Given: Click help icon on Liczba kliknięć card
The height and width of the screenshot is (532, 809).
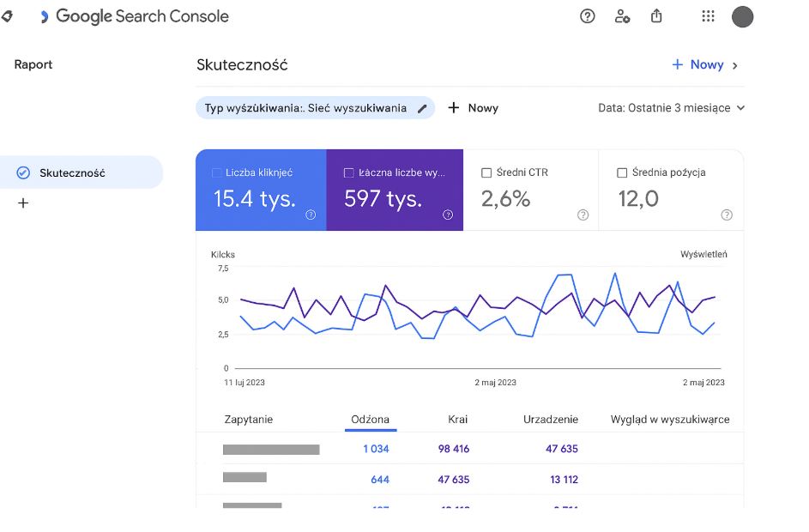Looking at the screenshot, I should (x=311, y=215).
